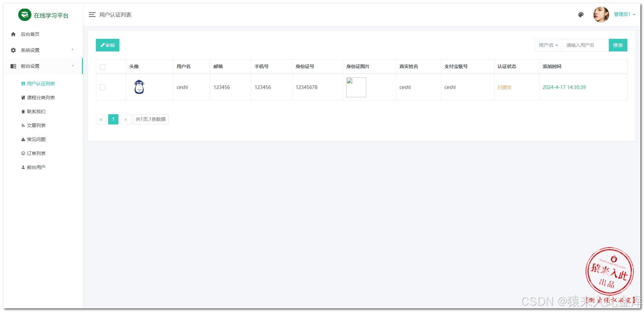
Task: Select 联系我们 submenu item
Action: [x=36, y=112]
